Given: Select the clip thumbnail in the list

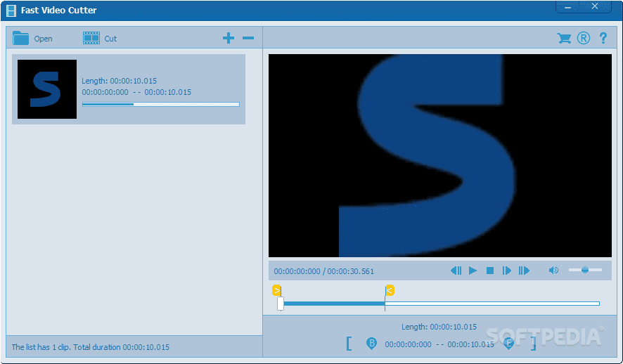Looking at the screenshot, I should [47, 89].
